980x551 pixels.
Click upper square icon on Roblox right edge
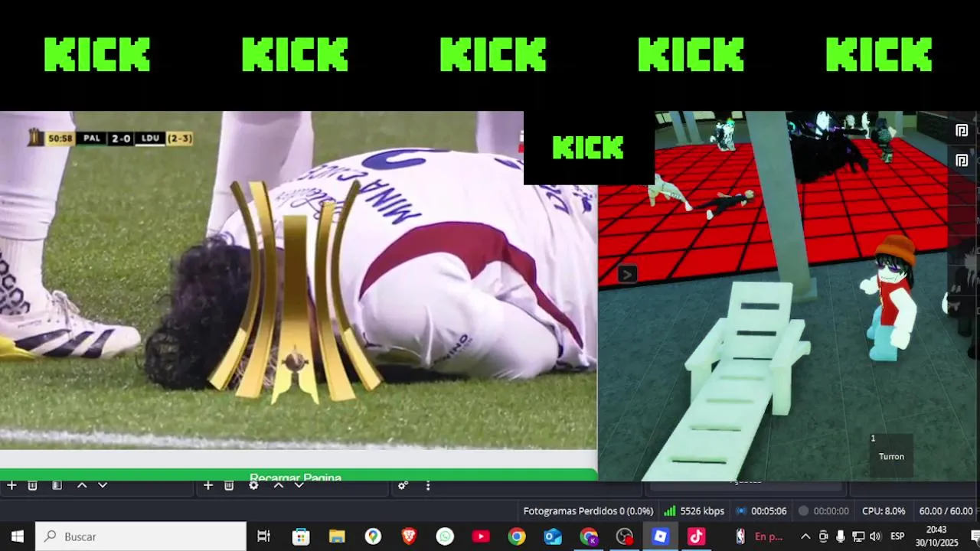[962, 131]
